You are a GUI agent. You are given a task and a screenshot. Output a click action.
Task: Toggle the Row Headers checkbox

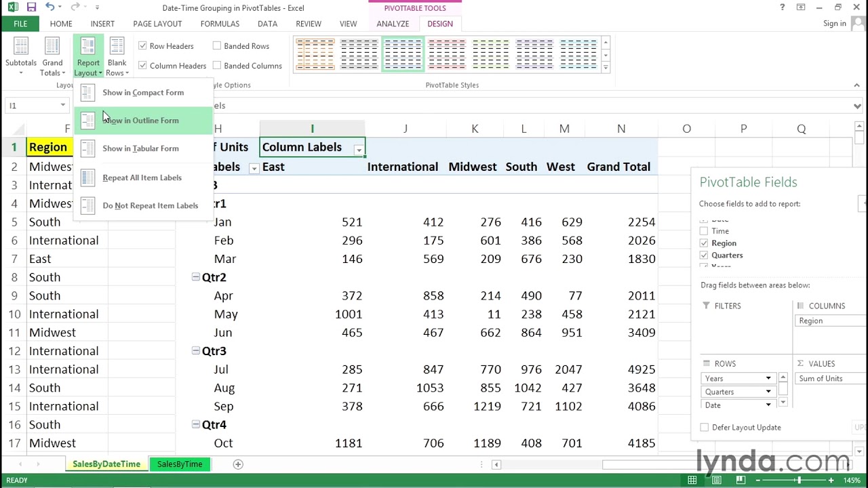(142, 46)
